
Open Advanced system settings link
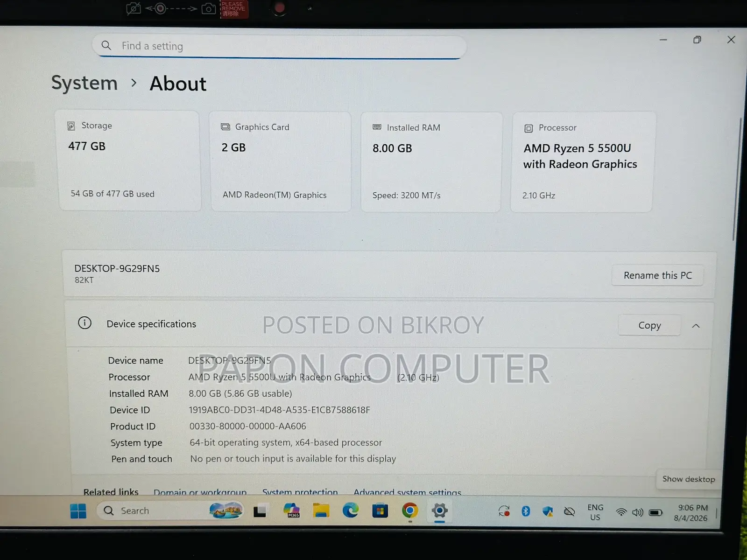pos(407,492)
